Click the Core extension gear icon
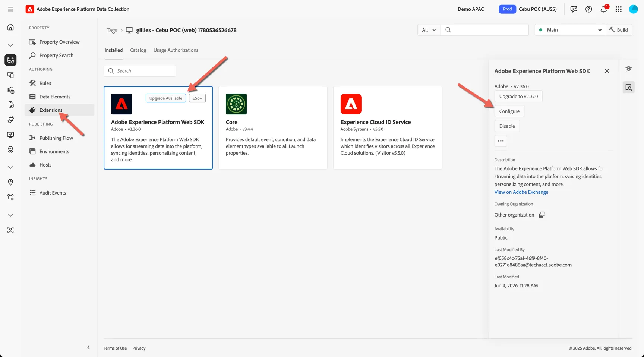This screenshot has width=644, height=357. tap(236, 104)
